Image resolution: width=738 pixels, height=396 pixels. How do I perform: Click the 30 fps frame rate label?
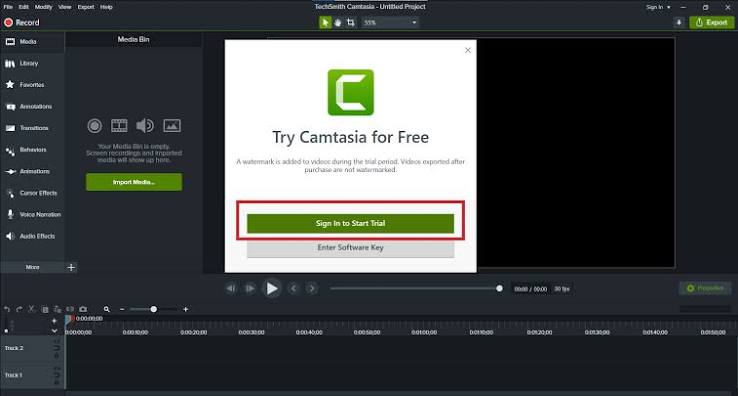pos(562,289)
